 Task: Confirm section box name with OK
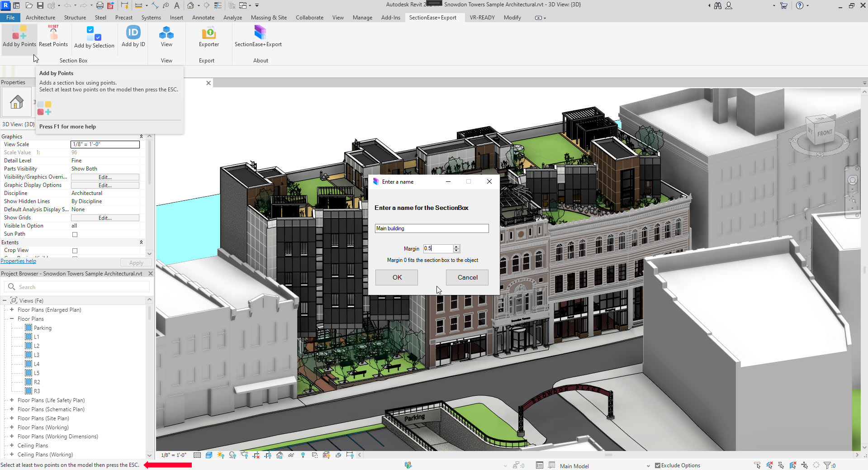(397, 277)
